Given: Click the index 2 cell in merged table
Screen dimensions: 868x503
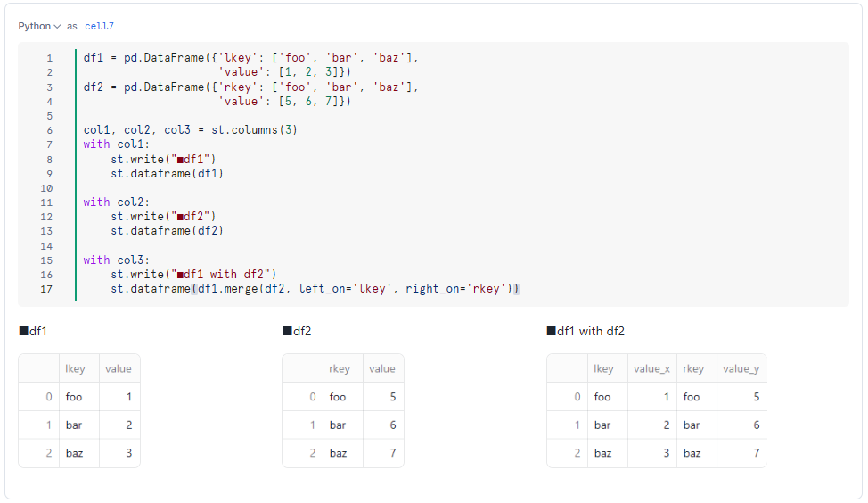Looking at the screenshot, I should (568, 453).
